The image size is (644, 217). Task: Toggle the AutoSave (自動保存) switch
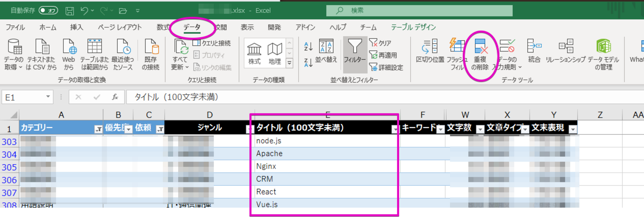click(48, 10)
